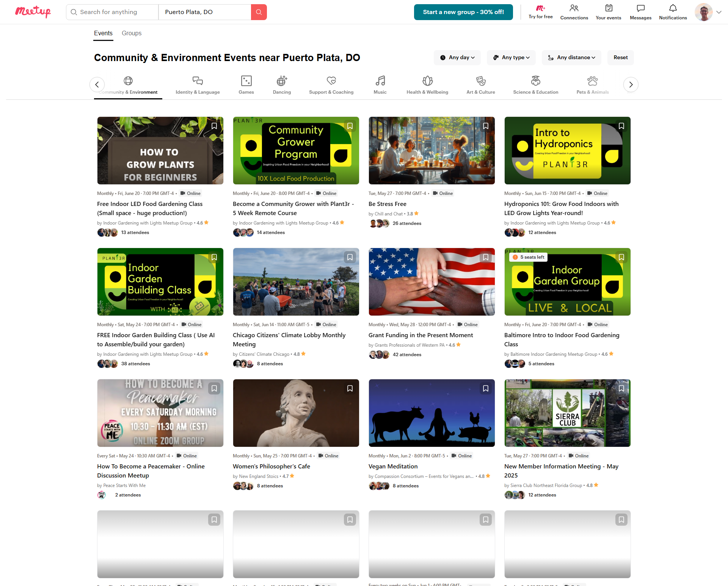The image size is (728, 586).
Task: Bookmark the Women's Philosopher's Cafe event
Action: pos(350,388)
